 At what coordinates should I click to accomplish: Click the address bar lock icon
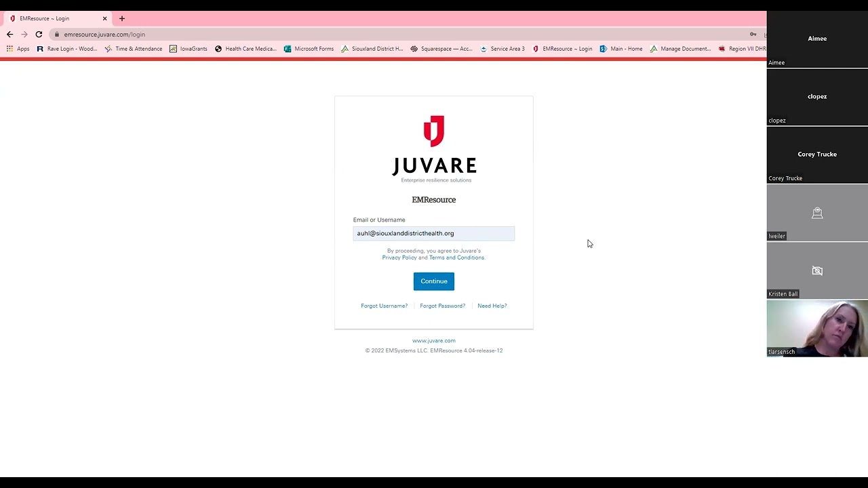(57, 35)
